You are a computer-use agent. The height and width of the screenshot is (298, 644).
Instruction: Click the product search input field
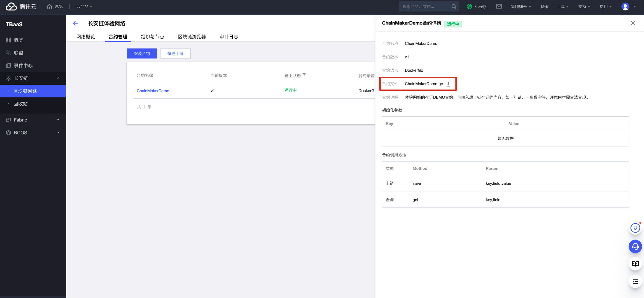[424, 6]
